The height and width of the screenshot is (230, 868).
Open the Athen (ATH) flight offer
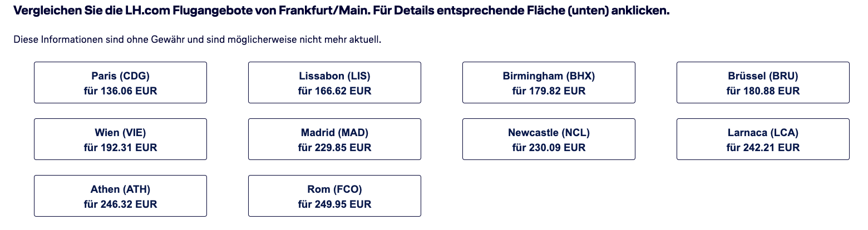(120, 196)
